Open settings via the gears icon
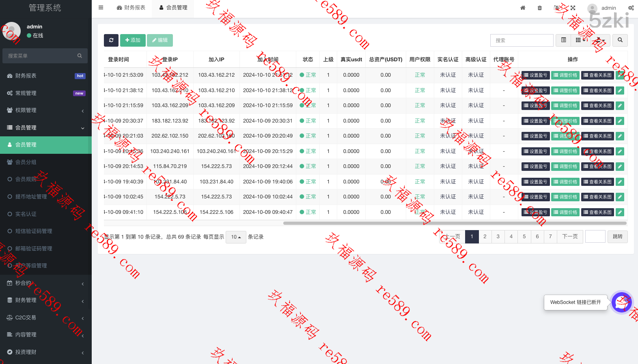Viewport: 638px width, 364px height. click(x=631, y=8)
